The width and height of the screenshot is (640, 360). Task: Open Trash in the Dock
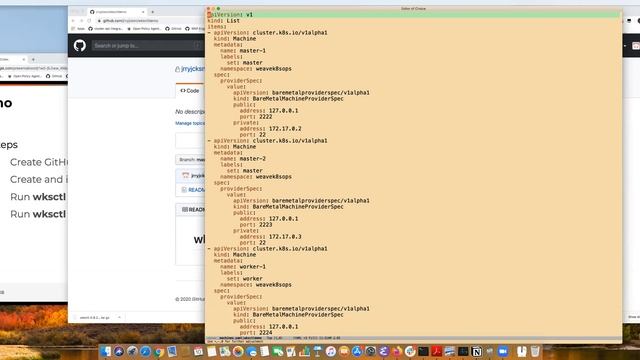click(x=535, y=351)
